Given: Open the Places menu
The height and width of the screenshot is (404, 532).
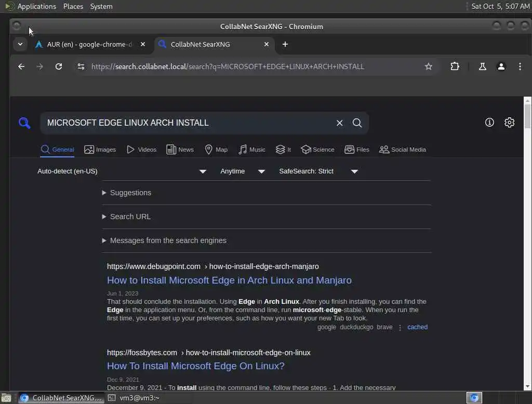Looking at the screenshot, I should tap(73, 6).
